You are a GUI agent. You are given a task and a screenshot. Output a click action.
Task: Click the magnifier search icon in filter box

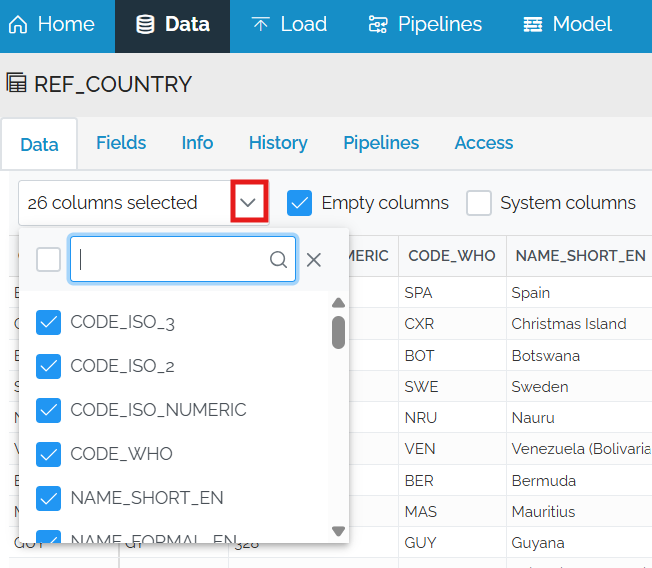pyautogui.click(x=278, y=259)
